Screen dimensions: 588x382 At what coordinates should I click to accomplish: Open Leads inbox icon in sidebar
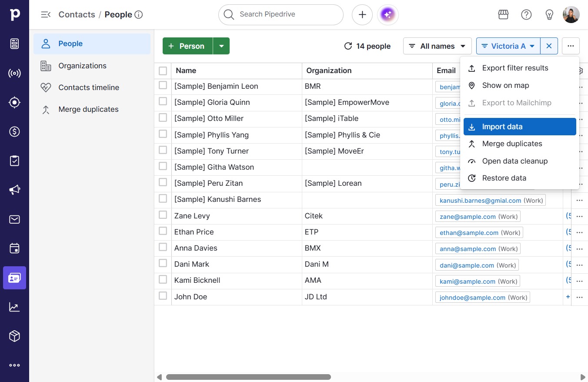click(x=14, y=44)
